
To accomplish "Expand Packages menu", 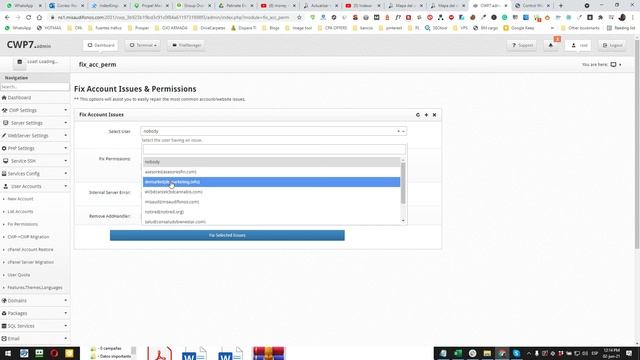I will click(x=35, y=313).
